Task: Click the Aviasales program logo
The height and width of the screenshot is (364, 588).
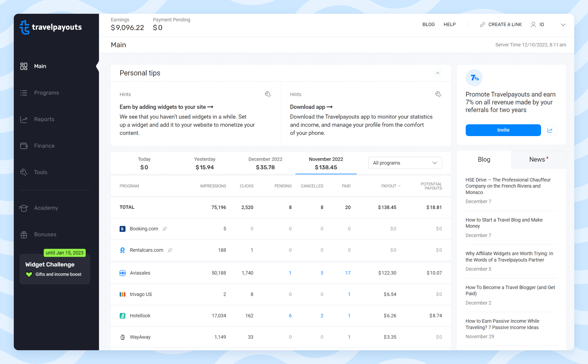Action: coord(123,273)
